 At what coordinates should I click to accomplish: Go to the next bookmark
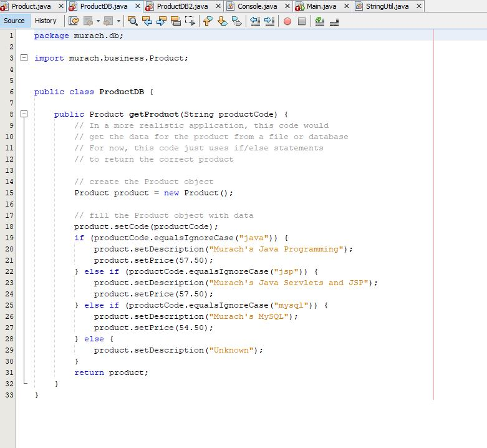tap(222, 21)
